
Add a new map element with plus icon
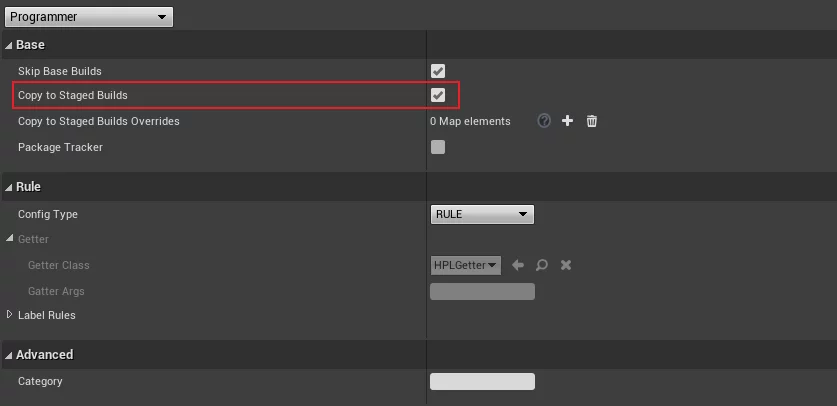567,121
